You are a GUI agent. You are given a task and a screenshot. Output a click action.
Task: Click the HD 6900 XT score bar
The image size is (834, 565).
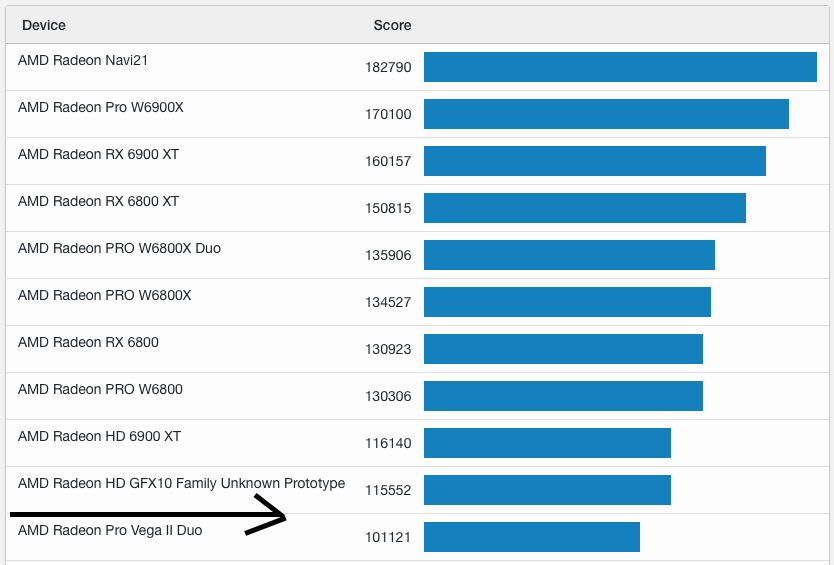pyautogui.click(x=547, y=443)
